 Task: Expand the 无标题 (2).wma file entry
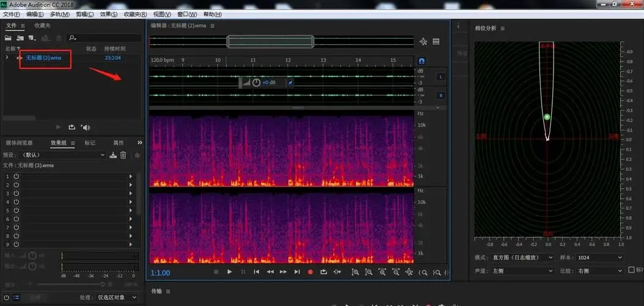[x=7, y=58]
